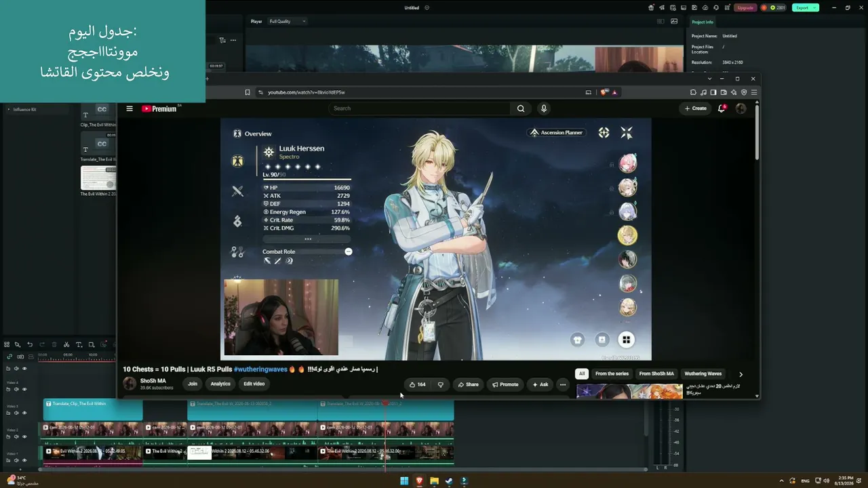Viewport: 868px width, 488px height.
Task: Mute the Video 2 track audio
Action: point(16,436)
